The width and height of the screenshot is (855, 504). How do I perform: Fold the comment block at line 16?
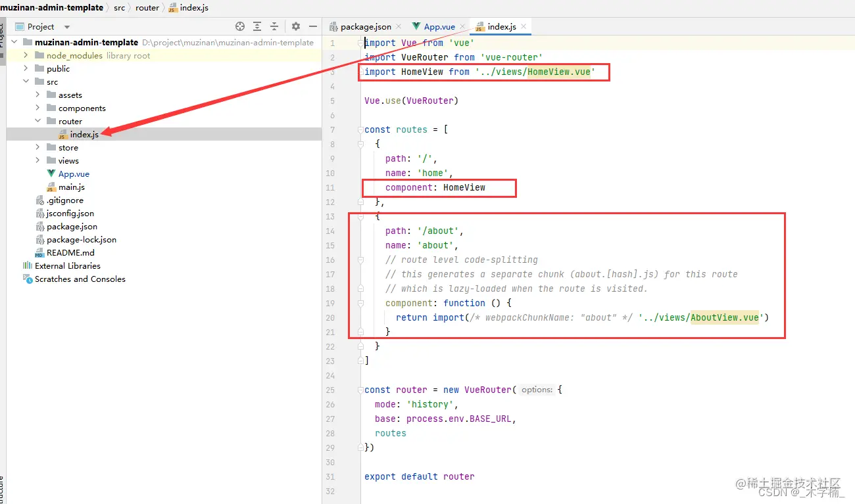click(x=360, y=260)
